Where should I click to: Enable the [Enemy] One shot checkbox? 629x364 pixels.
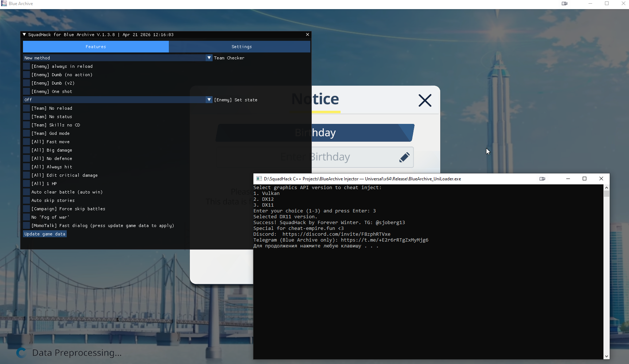[26, 91]
